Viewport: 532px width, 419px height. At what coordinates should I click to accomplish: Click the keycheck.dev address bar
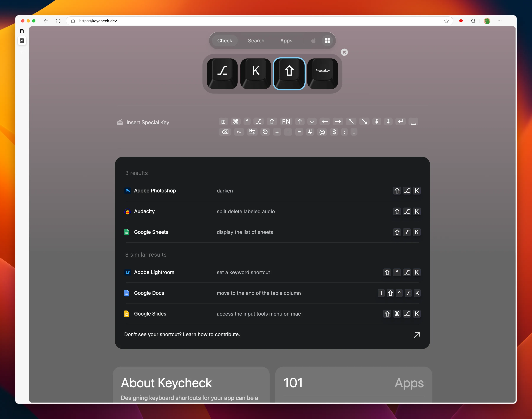[x=259, y=21]
